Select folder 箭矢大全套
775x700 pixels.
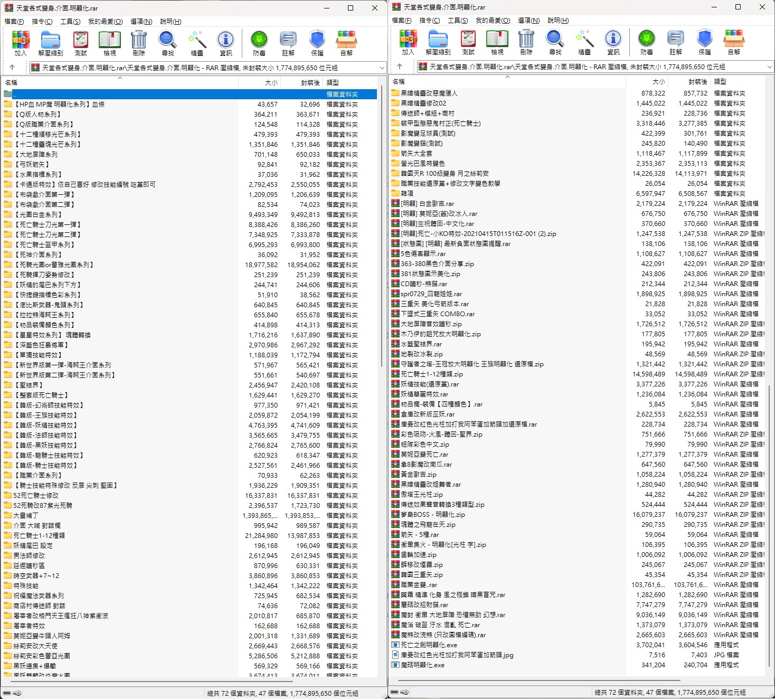coord(577,154)
